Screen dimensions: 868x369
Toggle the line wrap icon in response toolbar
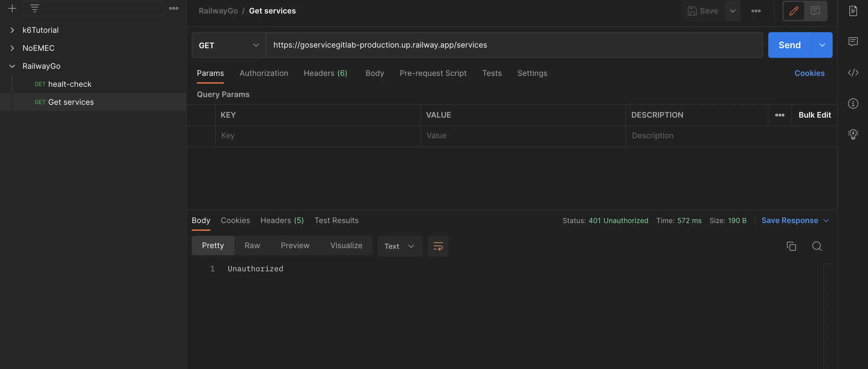[438, 246]
